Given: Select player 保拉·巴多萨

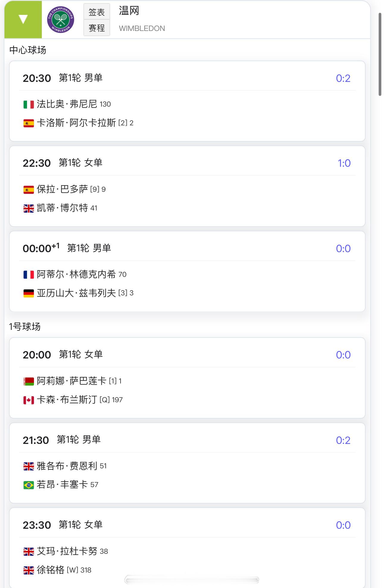Looking at the screenshot, I should pyautogui.click(x=62, y=189).
